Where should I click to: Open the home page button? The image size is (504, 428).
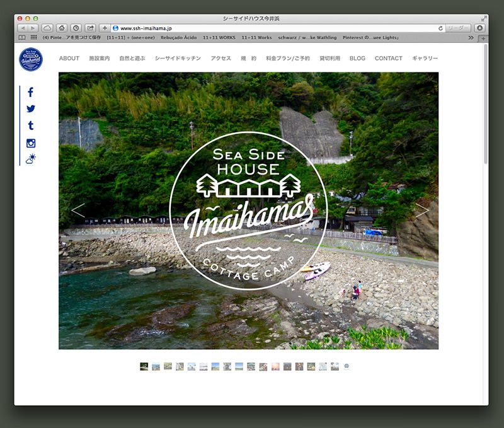(62, 28)
